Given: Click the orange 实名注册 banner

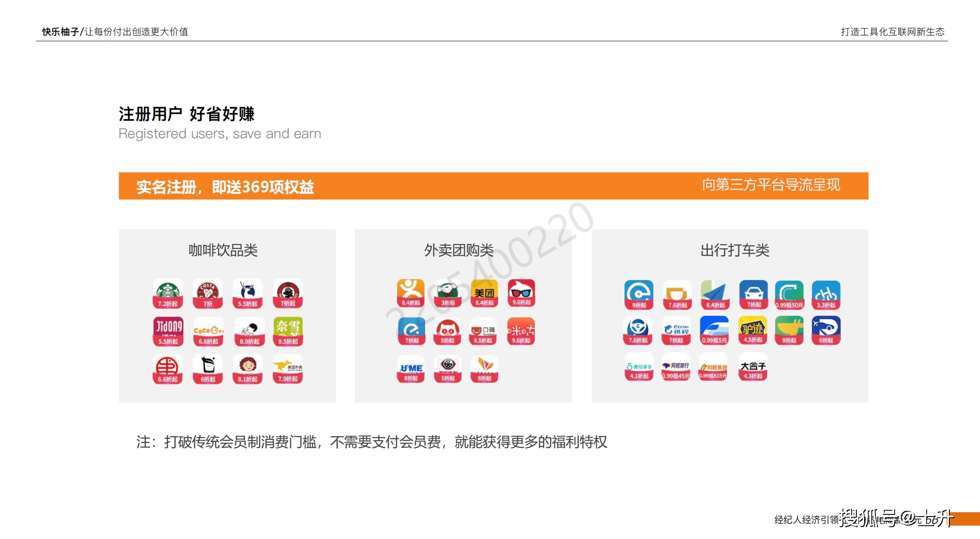Looking at the screenshot, I should [x=493, y=186].
